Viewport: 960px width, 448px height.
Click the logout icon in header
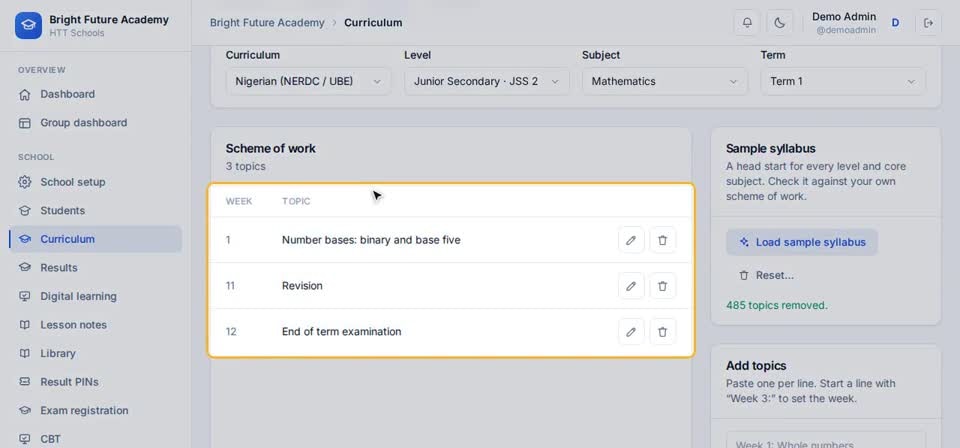point(928,23)
